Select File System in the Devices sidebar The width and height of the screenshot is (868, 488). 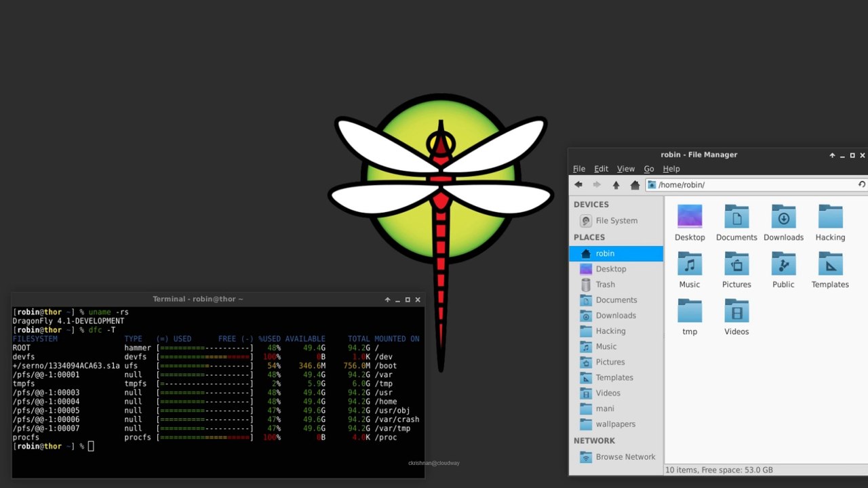tap(616, 221)
